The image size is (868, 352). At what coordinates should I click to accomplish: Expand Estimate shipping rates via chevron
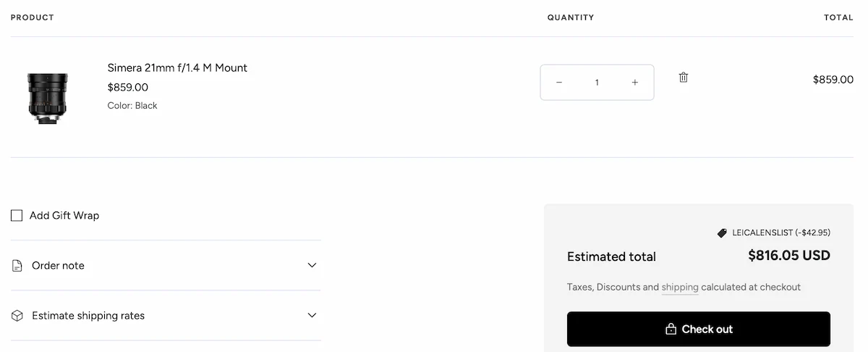click(x=312, y=316)
